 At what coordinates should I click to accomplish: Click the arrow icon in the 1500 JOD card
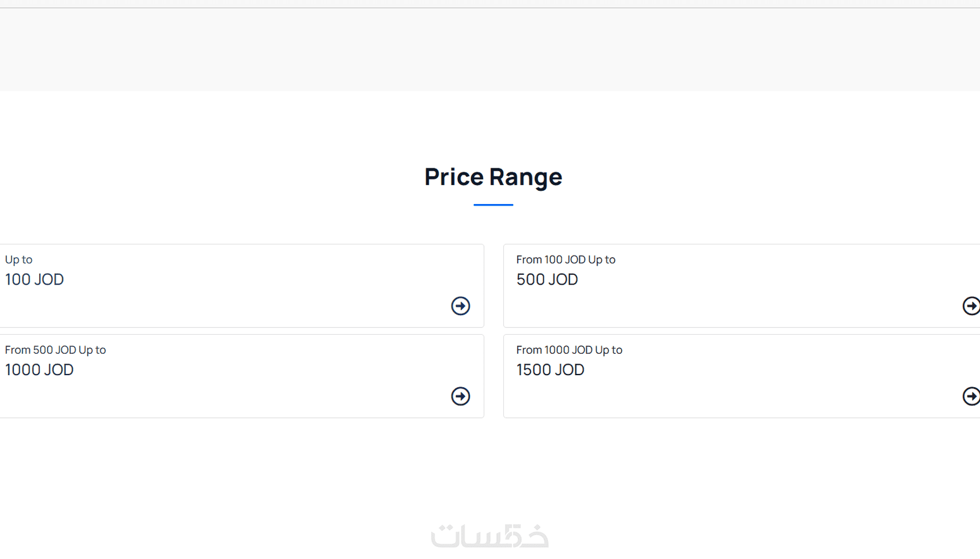[971, 396]
